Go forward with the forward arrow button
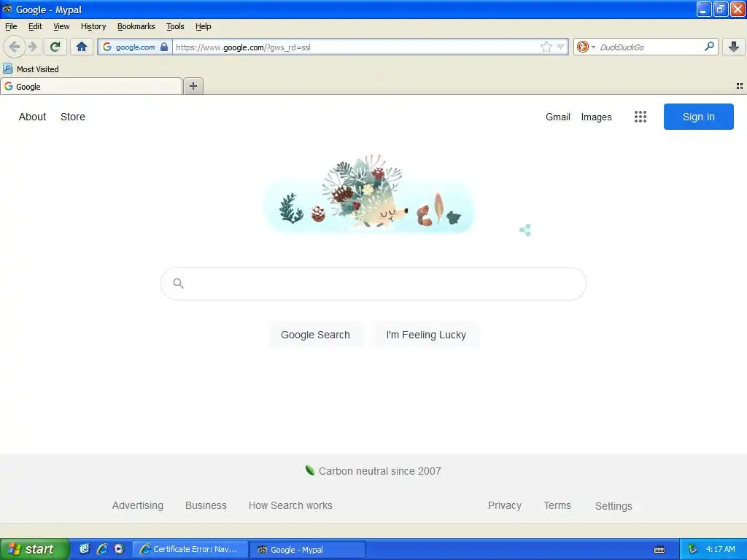 pos(33,47)
